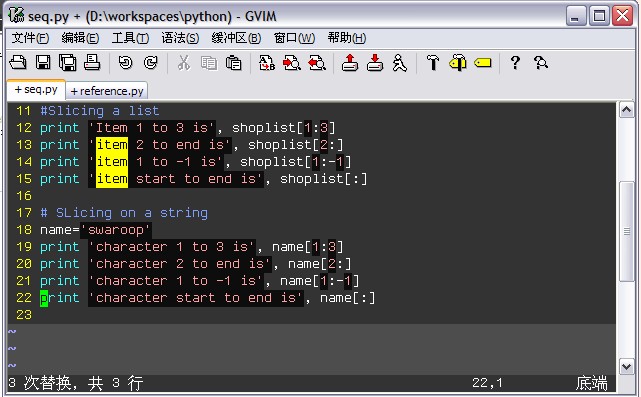Redo the last undone change
This screenshot has height=397, width=641.
[150, 63]
